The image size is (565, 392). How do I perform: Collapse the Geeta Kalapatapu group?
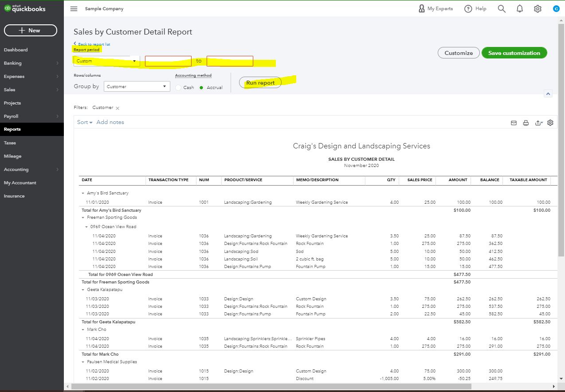click(83, 290)
